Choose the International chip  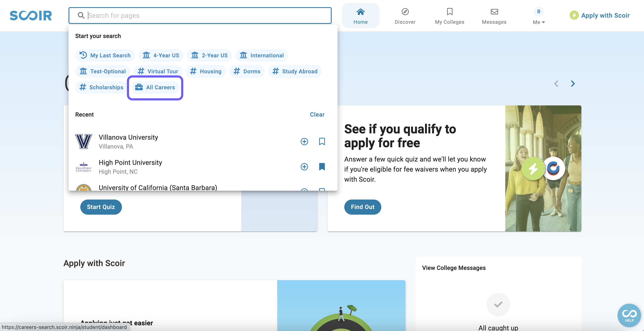[x=261, y=55]
